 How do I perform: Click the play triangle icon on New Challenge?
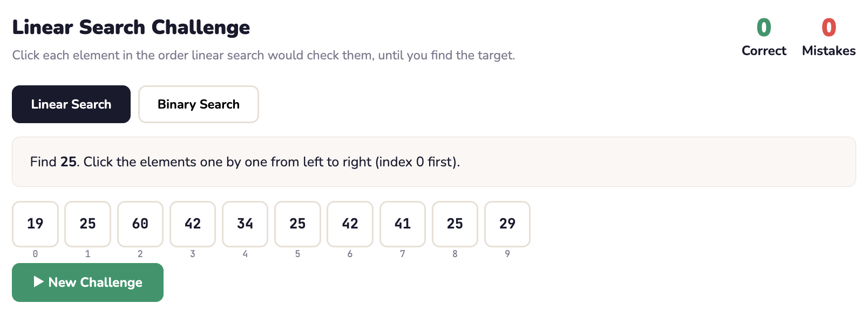coord(38,281)
